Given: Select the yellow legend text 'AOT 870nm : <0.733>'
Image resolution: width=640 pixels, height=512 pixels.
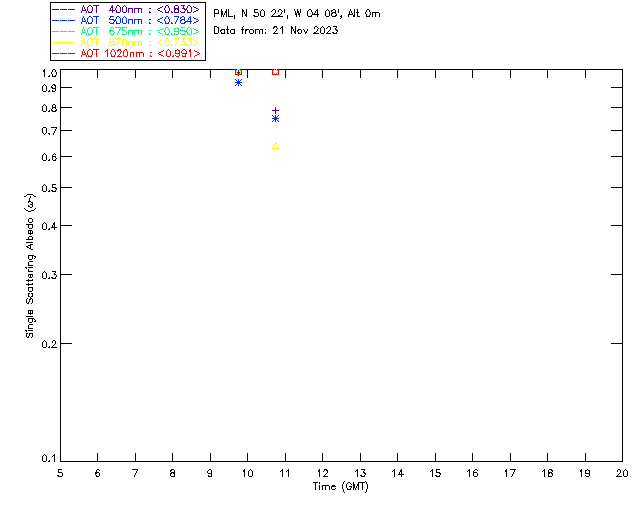Looking at the screenshot, I should [140, 42].
